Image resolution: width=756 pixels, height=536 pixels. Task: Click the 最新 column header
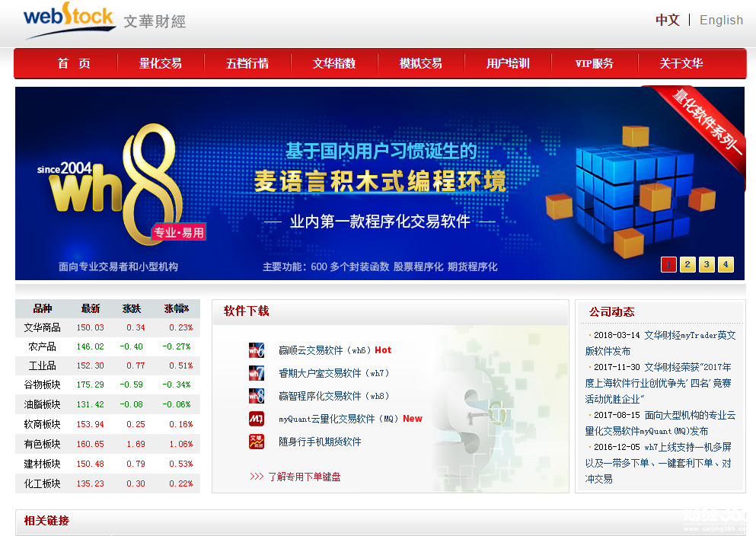(x=91, y=308)
